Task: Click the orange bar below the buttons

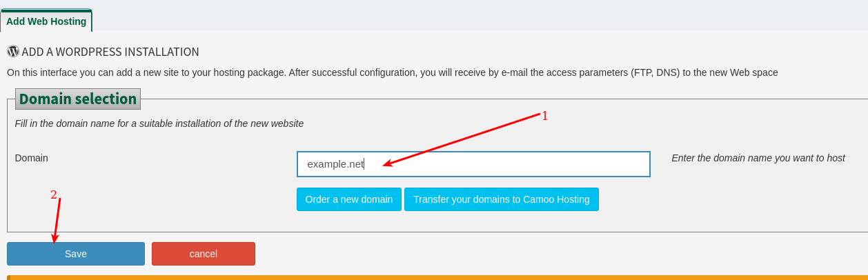Action: (437, 277)
